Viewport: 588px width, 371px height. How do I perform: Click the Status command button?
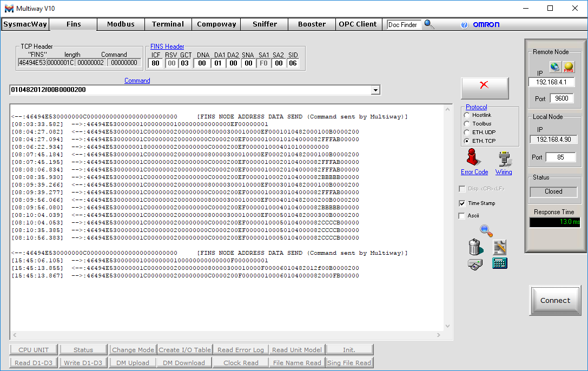point(83,350)
